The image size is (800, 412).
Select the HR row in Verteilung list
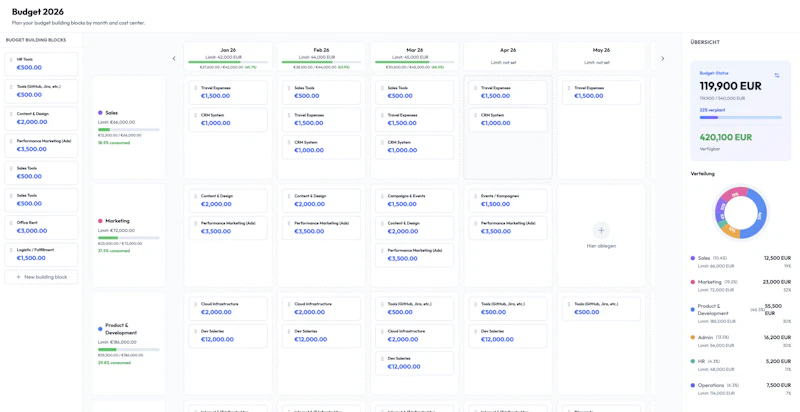coord(740,365)
